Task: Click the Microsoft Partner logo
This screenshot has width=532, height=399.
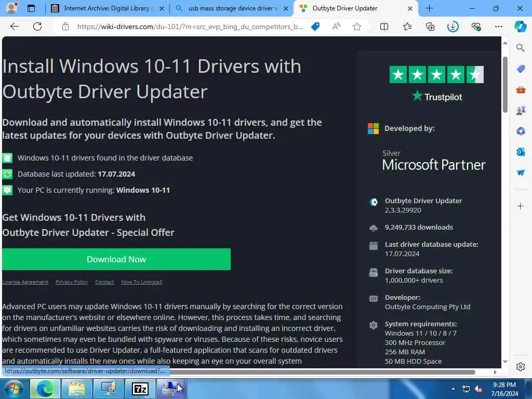Action: click(434, 161)
